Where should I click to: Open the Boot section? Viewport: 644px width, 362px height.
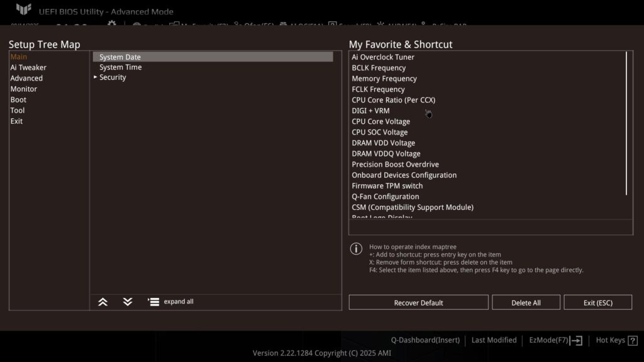click(18, 99)
